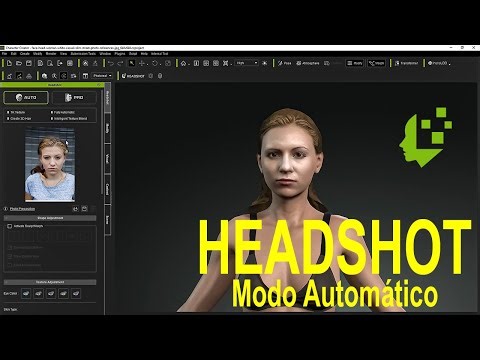Image resolution: width=480 pixels, height=360 pixels.
Task: Click the cylinder icon after HEADSHOT button
Action: [160, 76]
